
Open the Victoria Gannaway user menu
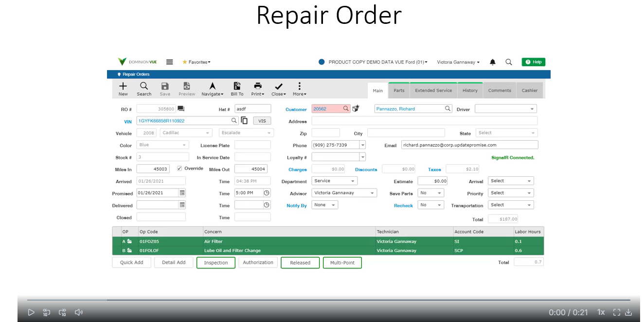click(x=458, y=62)
